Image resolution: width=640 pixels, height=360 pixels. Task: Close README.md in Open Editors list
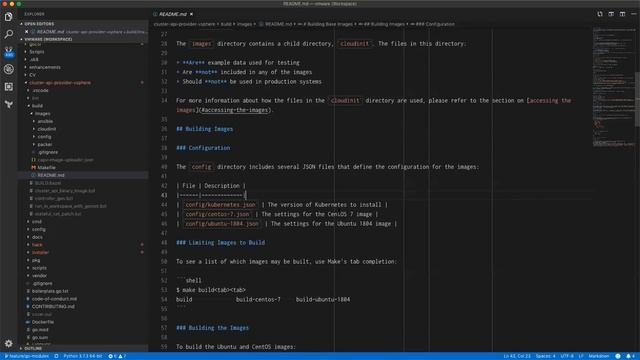27,31
